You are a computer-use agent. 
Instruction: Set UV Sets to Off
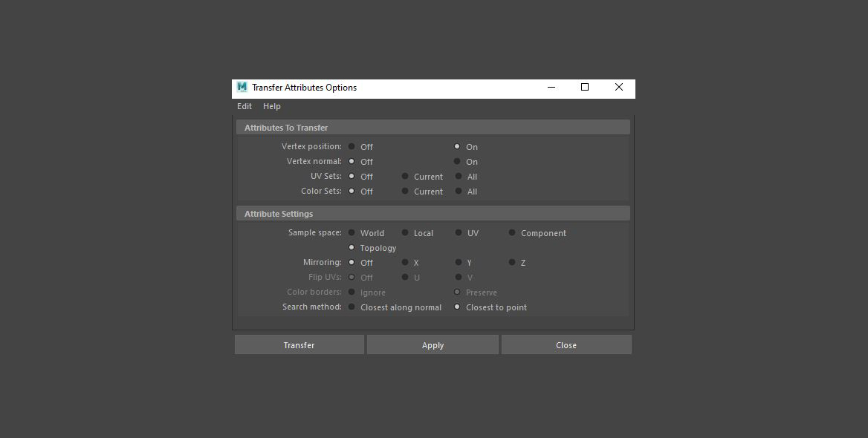[x=352, y=177]
